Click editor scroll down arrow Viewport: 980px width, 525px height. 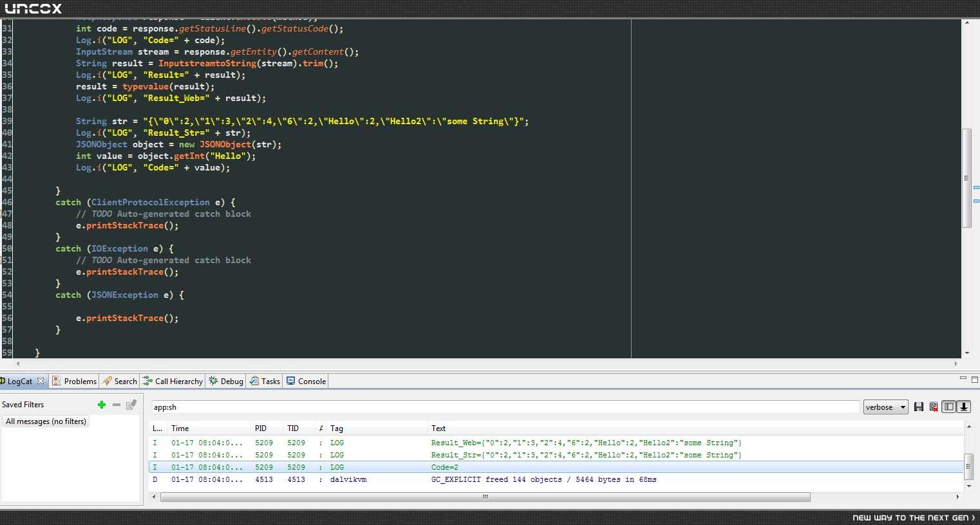click(x=966, y=353)
